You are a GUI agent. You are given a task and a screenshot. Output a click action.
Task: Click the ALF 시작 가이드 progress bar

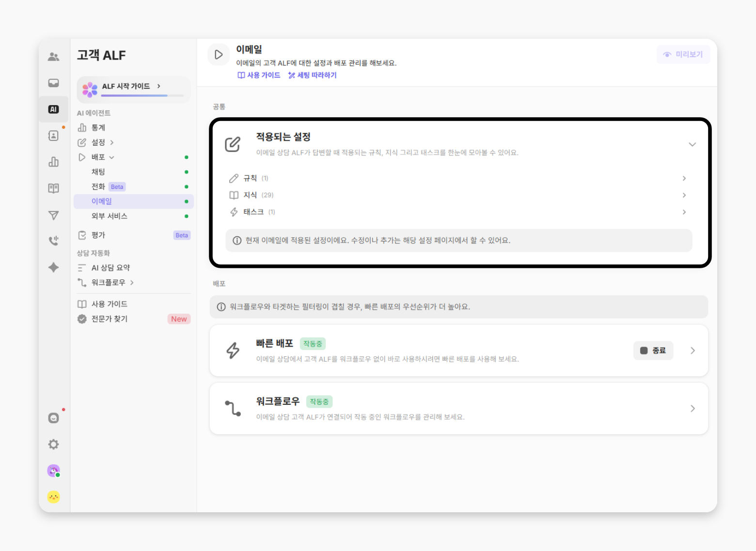(x=134, y=95)
